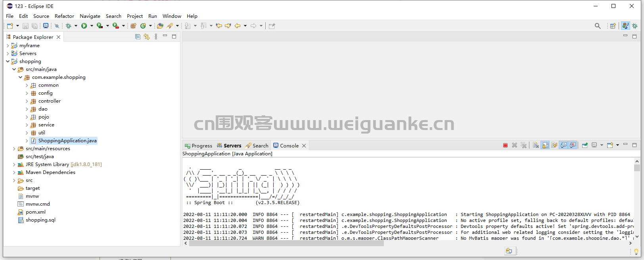Minimize the Package Explorer view

coord(165,36)
